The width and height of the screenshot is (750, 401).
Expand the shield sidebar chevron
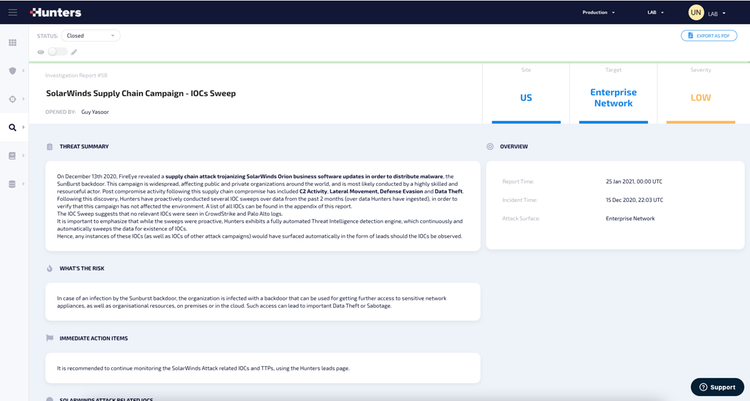pos(23,71)
